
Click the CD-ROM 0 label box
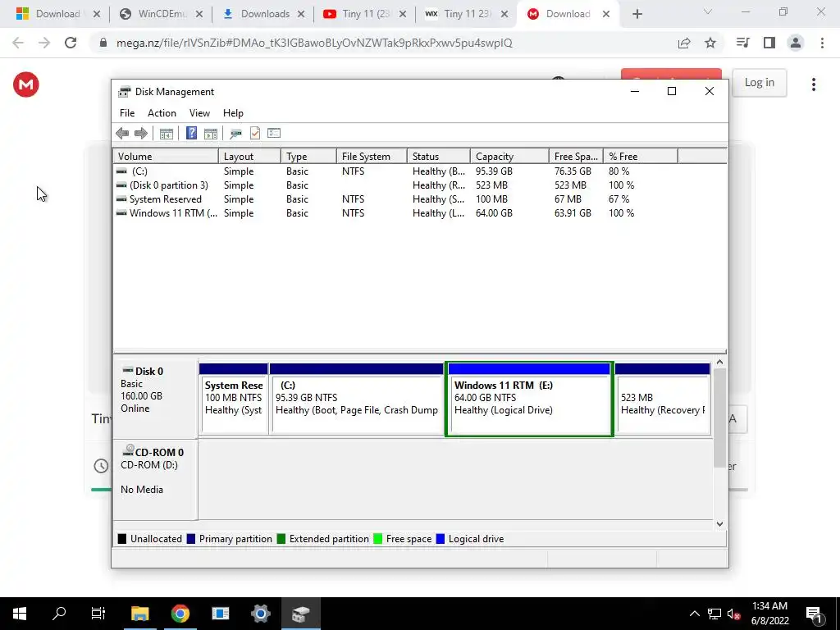155,479
